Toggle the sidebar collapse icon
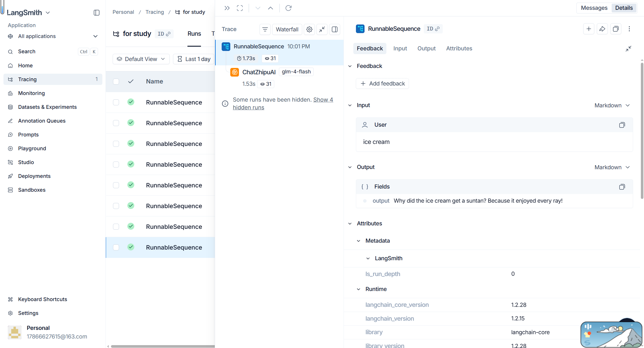 [x=97, y=13]
